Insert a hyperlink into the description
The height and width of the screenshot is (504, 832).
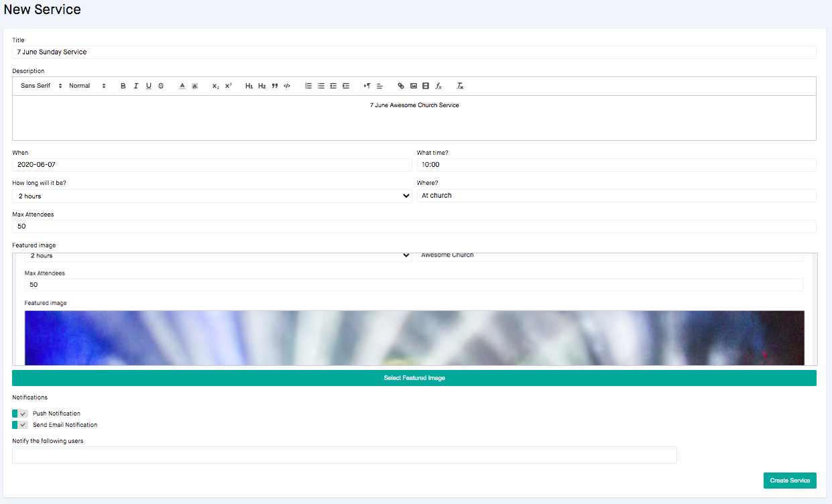(400, 85)
